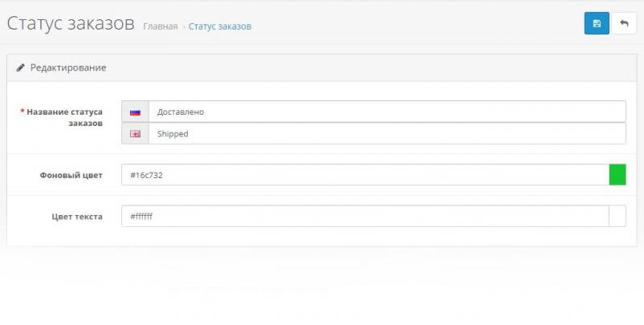Click the Редактирование panel heading text
Screen dimensions: 644x325
tap(68, 68)
